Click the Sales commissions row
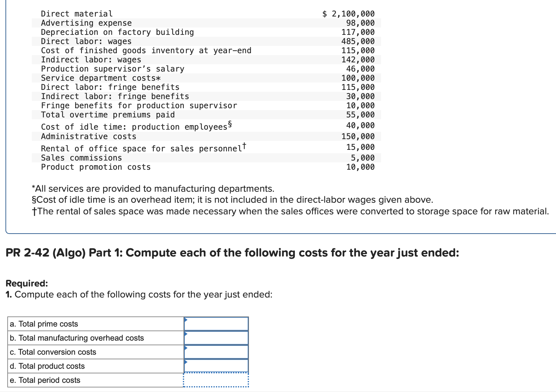 coord(81,158)
